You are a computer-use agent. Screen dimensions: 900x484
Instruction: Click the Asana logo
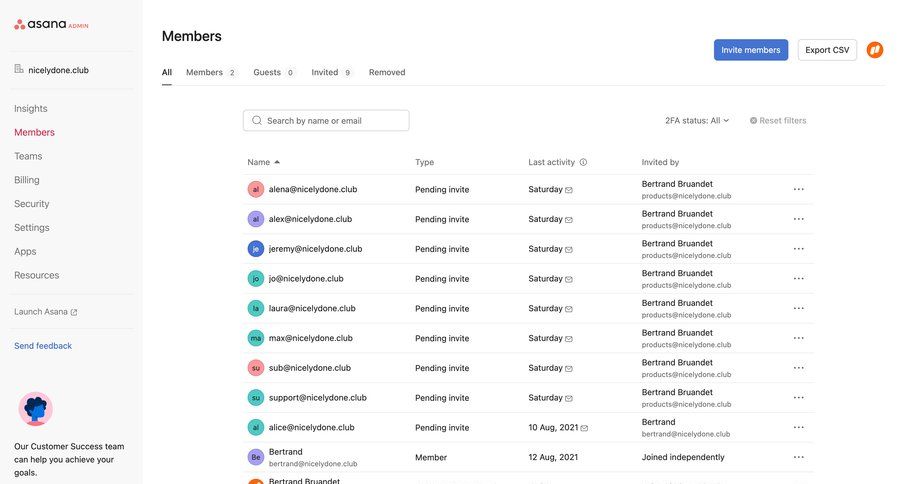pos(51,24)
